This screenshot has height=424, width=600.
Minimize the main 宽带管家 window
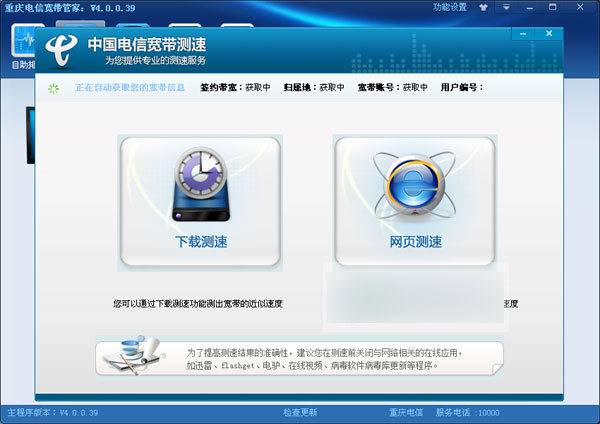[x=530, y=7]
